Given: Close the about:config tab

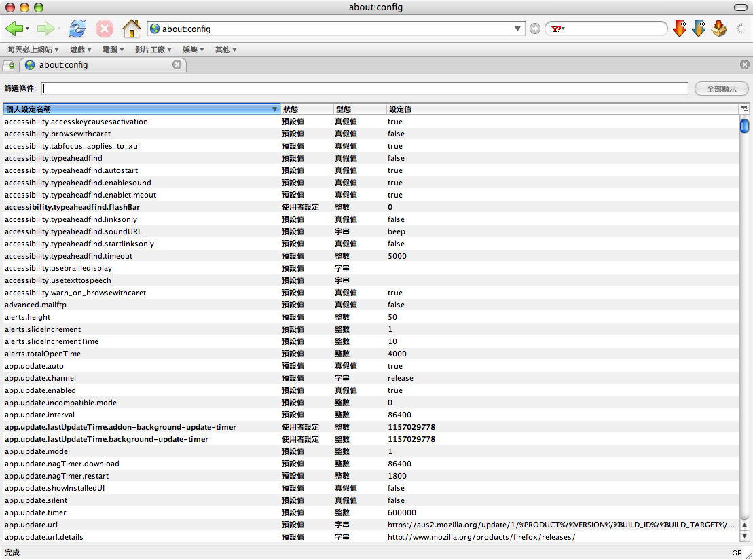Looking at the screenshot, I should (x=177, y=64).
